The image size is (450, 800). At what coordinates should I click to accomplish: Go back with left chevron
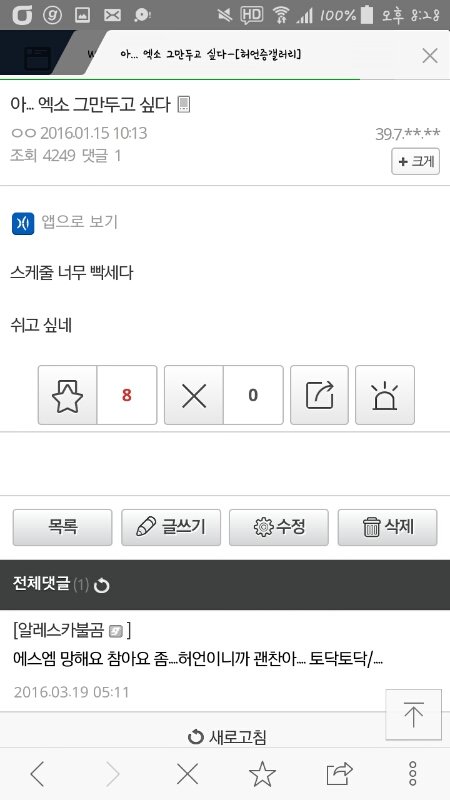point(37,774)
